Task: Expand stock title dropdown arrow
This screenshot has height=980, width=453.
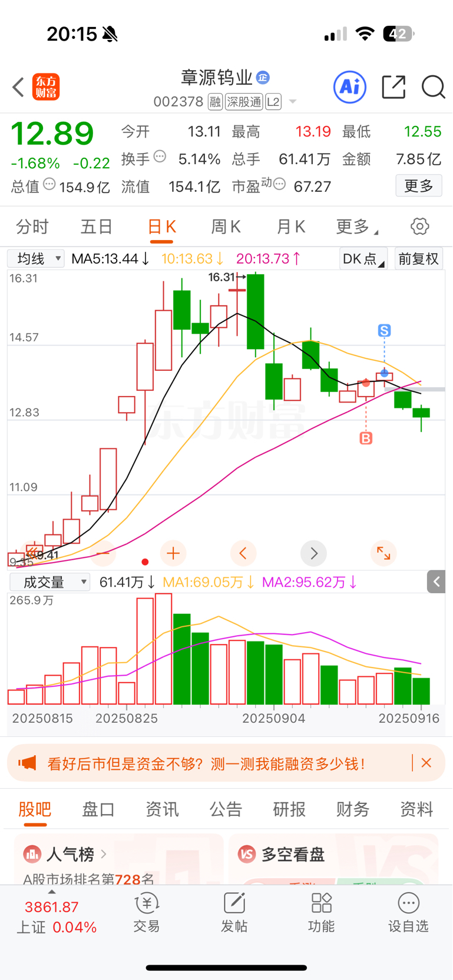Action: tap(292, 102)
